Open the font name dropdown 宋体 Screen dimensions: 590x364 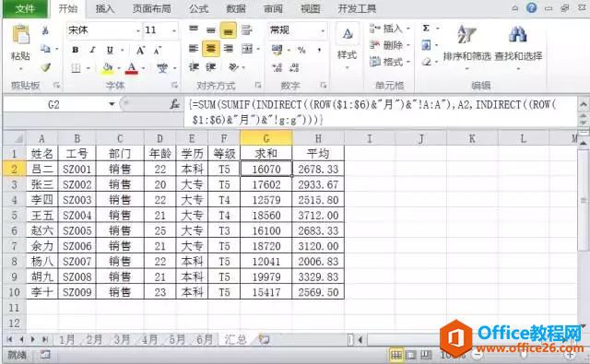pyautogui.click(x=138, y=30)
